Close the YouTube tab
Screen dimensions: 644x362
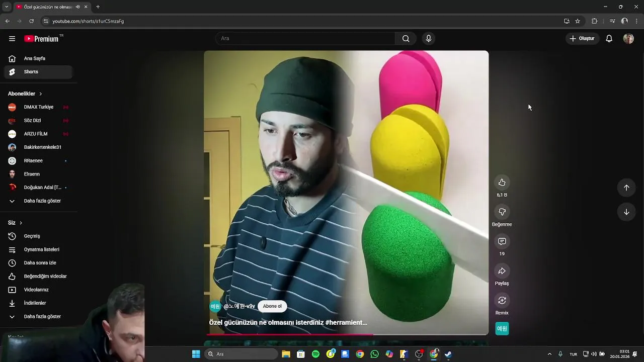pyautogui.click(x=86, y=7)
